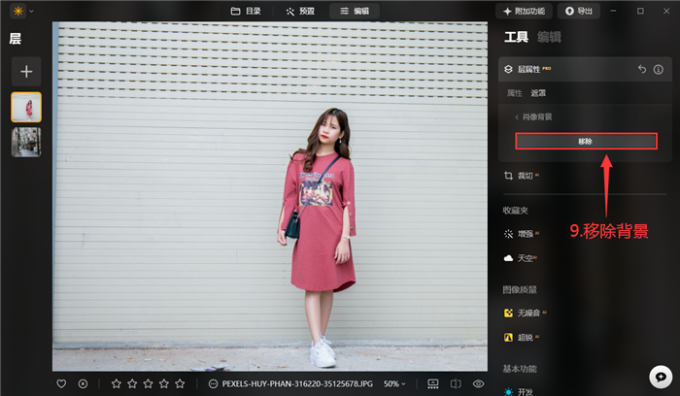Screen dimensions: 680x396
Task: Click the PEXELS-HUY-PHAN-316220-35125678.JPG filename
Action: [298, 384]
